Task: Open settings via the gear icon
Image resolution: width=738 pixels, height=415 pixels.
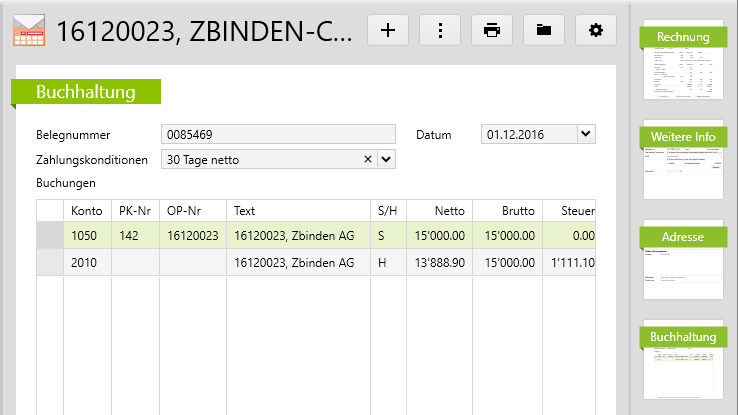Action: (x=596, y=30)
